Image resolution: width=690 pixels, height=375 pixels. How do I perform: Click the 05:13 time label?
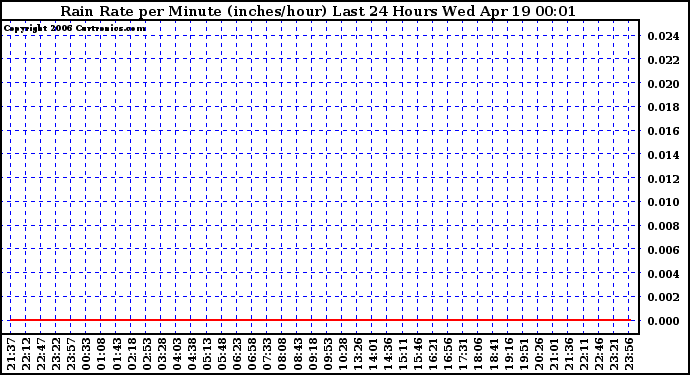coord(207,354)
